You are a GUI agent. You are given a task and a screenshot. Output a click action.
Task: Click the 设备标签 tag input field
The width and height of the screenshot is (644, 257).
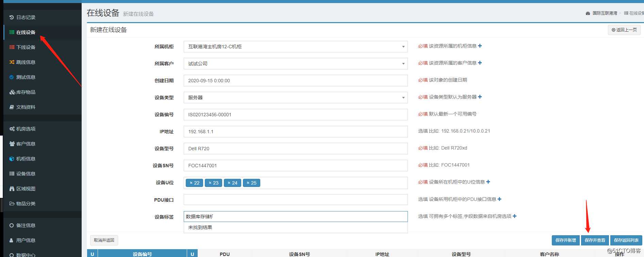tap(296, 217)
